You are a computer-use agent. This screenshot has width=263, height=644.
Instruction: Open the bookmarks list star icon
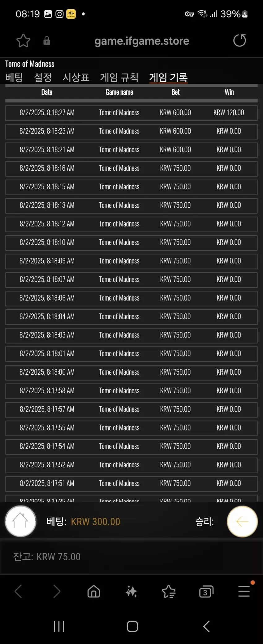tap(169, 591)
